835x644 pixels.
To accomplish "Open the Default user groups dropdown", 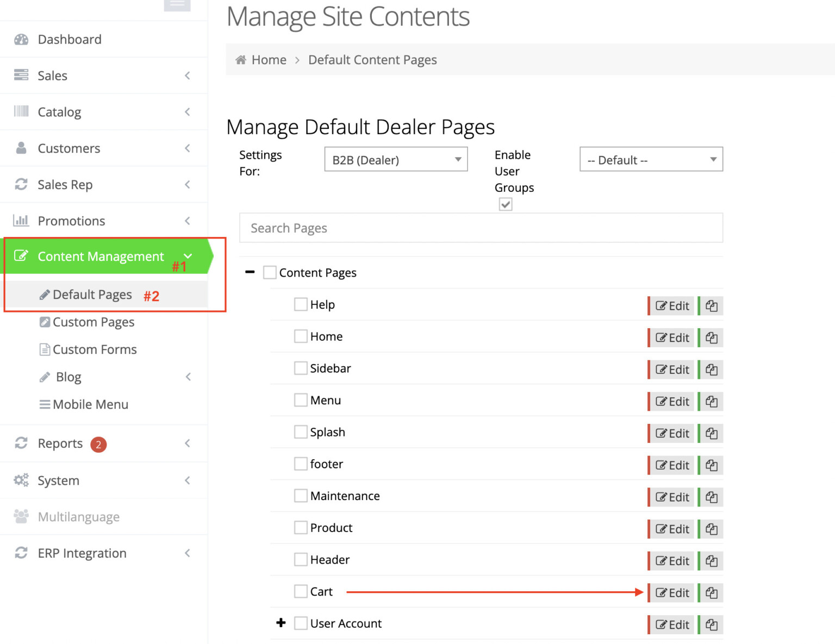I will pos(651,159).
